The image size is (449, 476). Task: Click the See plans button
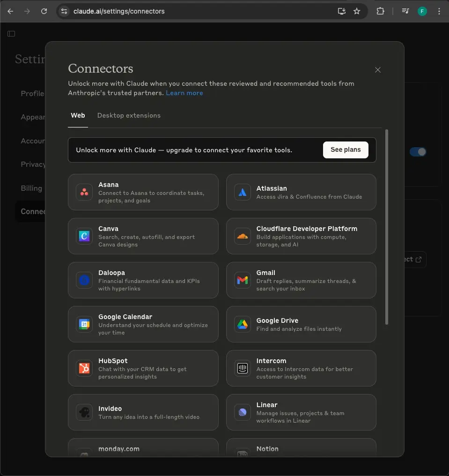click(346, 149)
